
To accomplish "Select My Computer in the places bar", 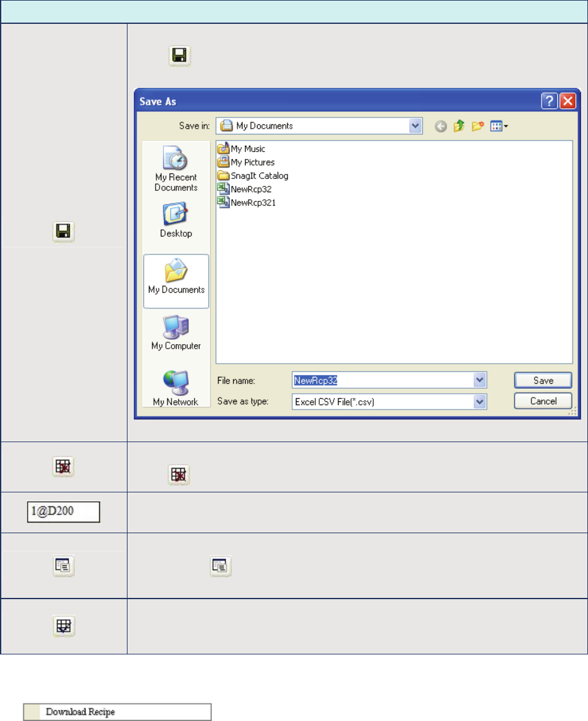I will (x=177, y=333).
